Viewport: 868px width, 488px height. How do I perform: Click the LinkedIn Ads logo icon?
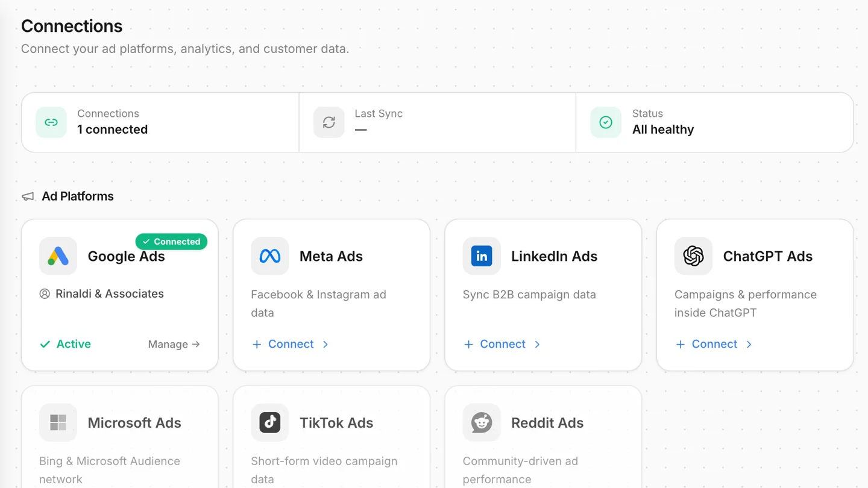[x=482, y=256]
